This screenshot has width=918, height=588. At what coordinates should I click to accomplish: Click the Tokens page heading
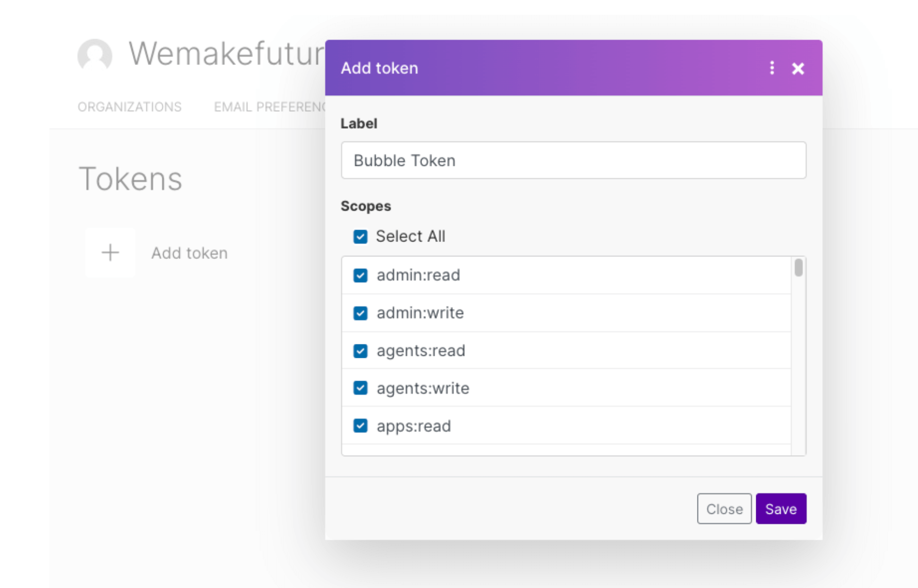pyautogui.click(x=130, y=179)
